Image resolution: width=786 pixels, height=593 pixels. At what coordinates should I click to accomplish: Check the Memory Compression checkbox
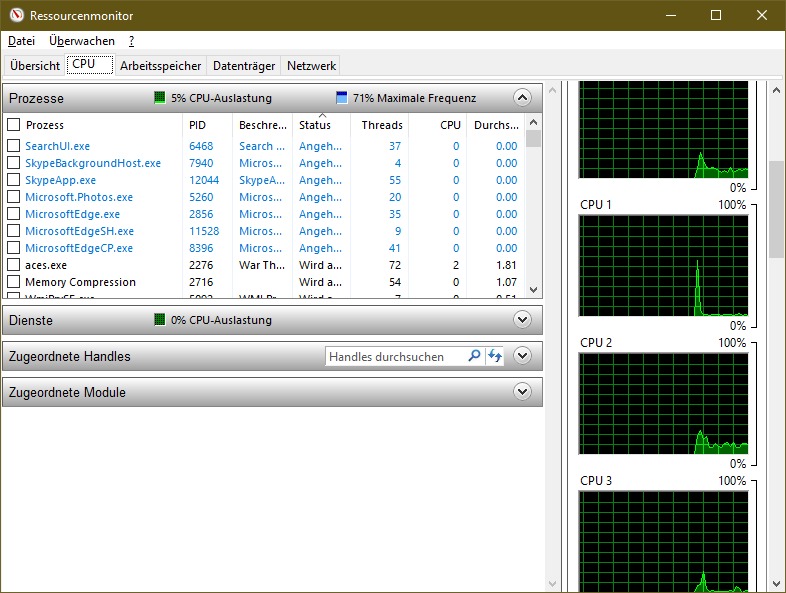tap(14, 282)
